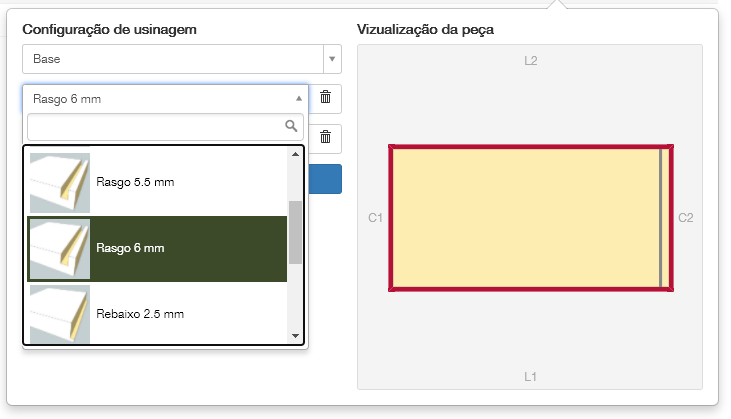Click the L2 edge label
The image size is (731, 419).
click(531, 61)
